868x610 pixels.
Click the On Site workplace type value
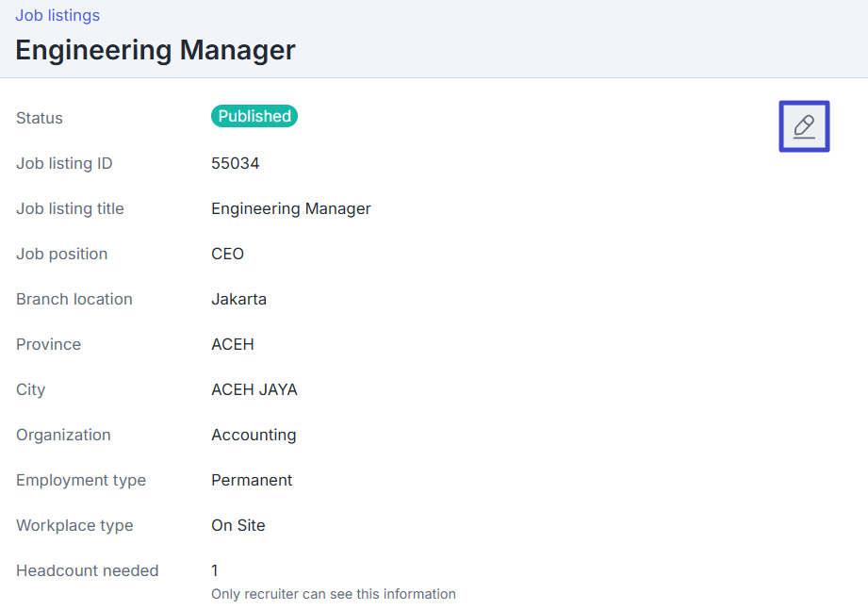pyautogui.click(x=238, y=525)
